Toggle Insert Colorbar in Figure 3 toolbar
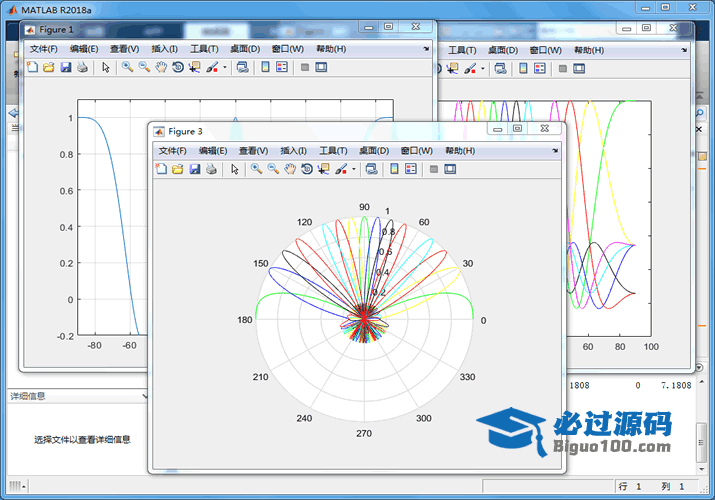The height and width of the screenshot is (500, 715). click(394, 169)
